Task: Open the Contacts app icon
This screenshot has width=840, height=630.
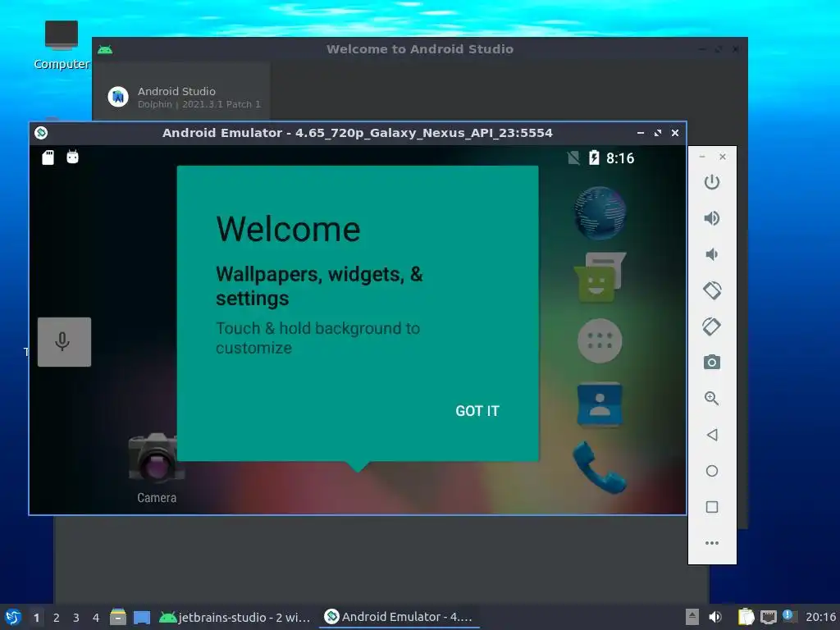Action: click(x=600, y=404)
